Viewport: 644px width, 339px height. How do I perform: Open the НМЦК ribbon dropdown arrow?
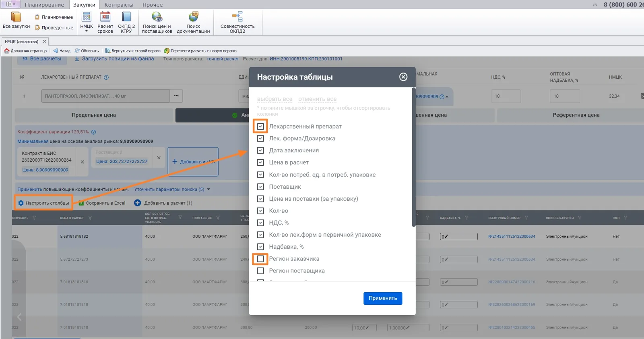(x=87, y=31)
